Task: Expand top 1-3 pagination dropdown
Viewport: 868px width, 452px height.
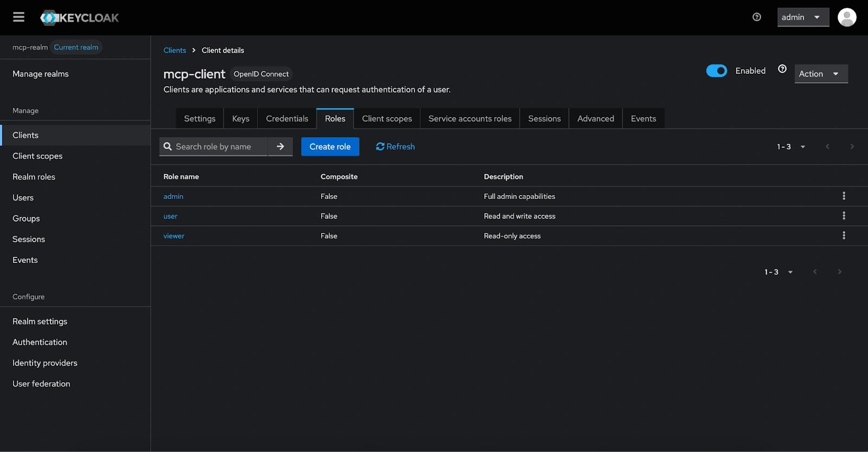Action: click(791, 147)
